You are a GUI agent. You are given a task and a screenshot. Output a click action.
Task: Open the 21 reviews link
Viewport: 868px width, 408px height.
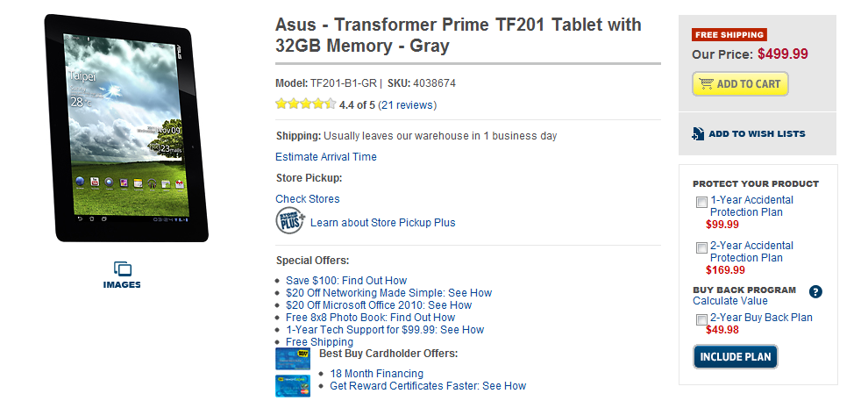[407, 105]
